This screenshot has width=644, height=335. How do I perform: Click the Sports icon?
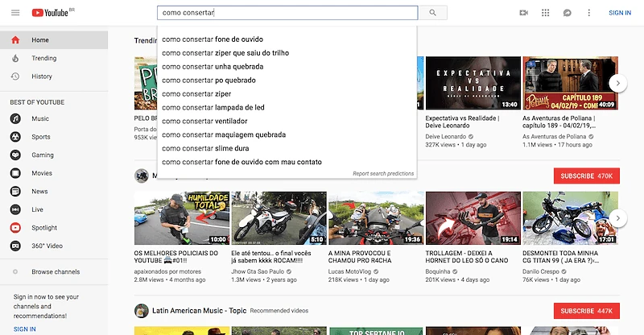pyautogui.click(x=15, y=136)
